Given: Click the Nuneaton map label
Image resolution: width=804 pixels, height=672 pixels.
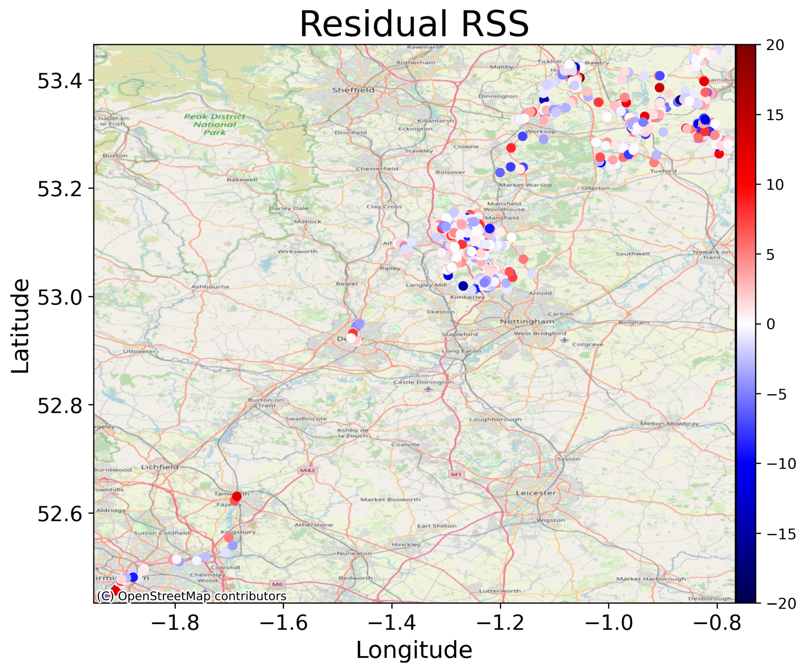Looking at the screenshot, I should (x=354, y=553).
